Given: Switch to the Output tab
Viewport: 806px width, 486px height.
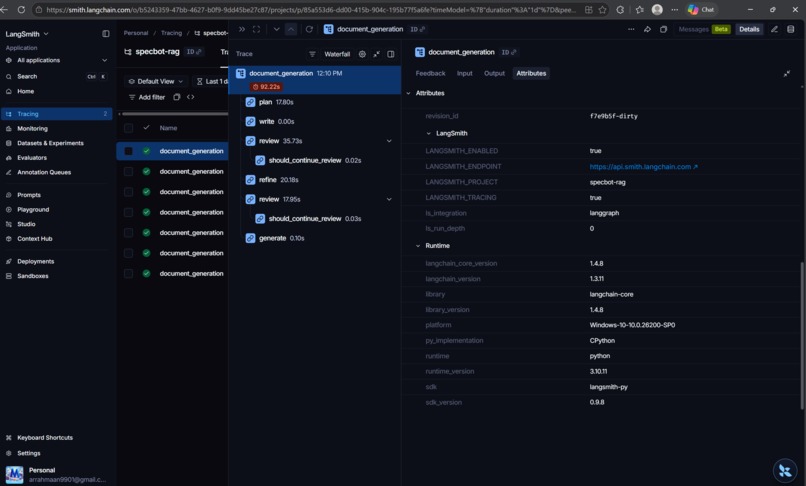Looking at the screenshot, I should (494, 74).
